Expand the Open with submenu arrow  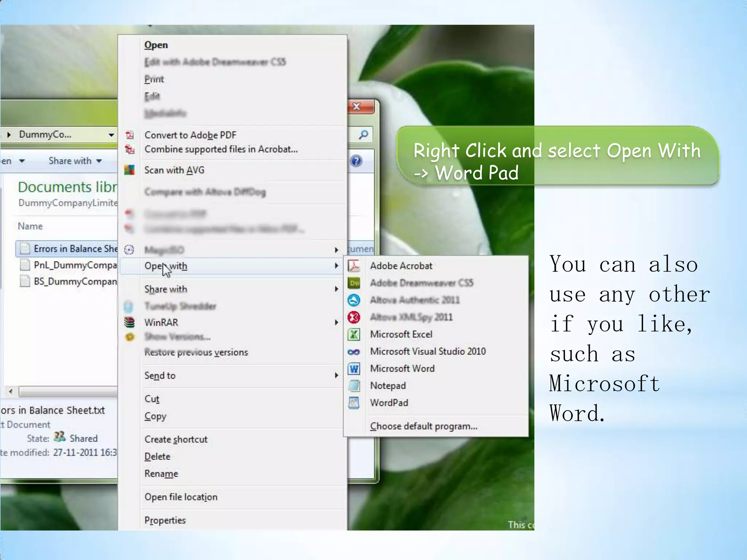click(336, 266)
